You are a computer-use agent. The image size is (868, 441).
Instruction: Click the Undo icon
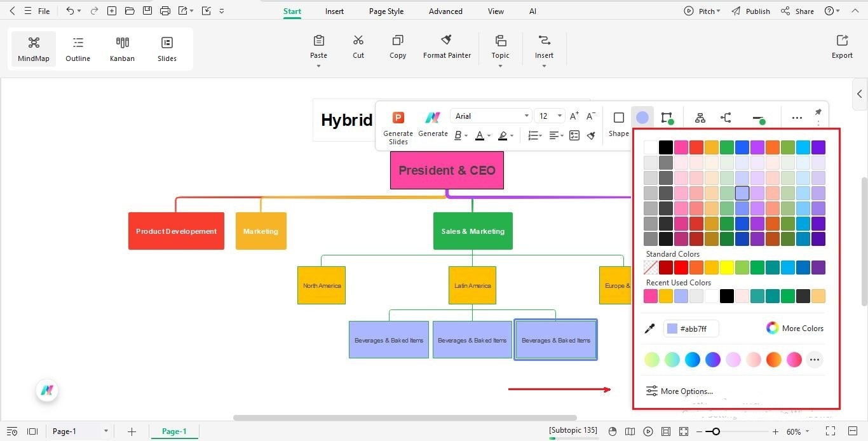click(x=70, y=11)
